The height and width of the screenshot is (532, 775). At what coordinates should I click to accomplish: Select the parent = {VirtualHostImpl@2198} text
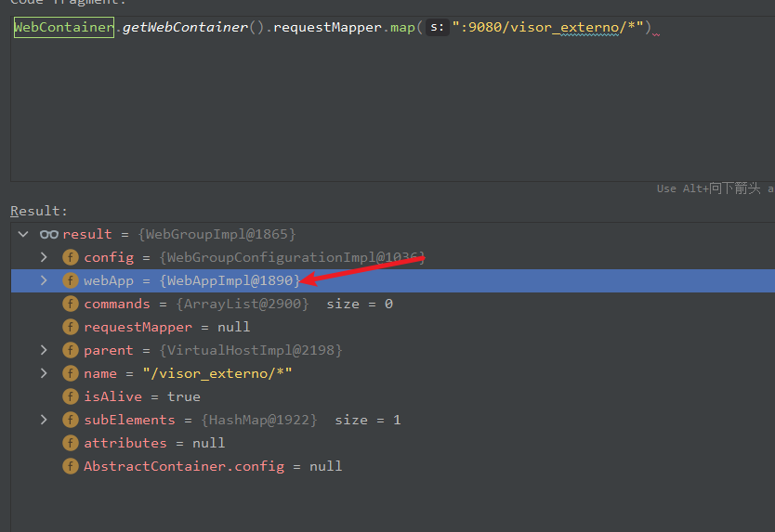click(x=213, y=350)
